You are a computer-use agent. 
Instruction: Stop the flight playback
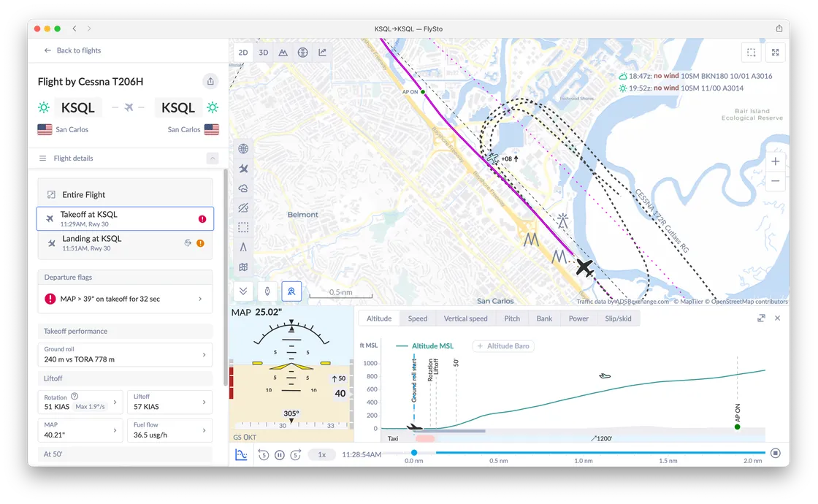coord(776,453)
